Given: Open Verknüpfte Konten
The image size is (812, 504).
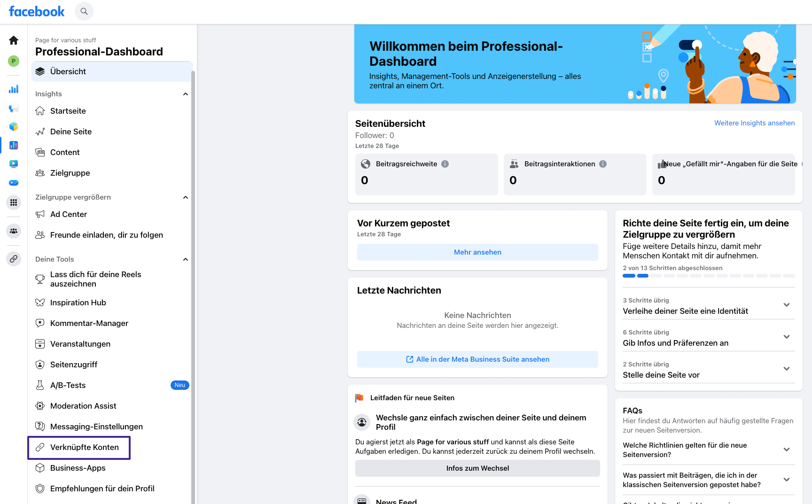Looking at the screenshot, I should [79, 448].
